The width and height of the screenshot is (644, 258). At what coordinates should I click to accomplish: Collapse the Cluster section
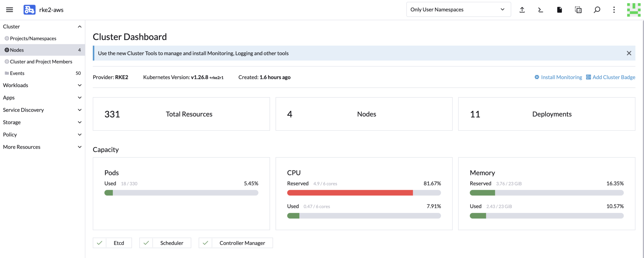(x=42, y=27)
